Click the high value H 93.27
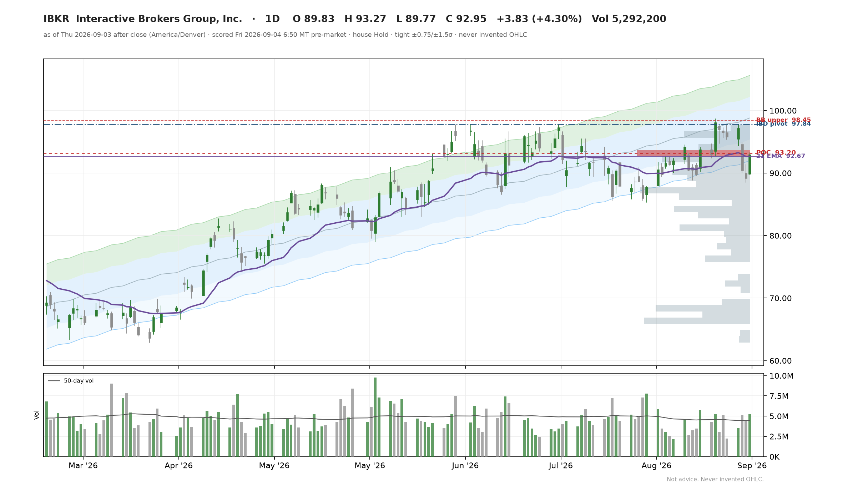The height and width of the screenshot is (491, 868). pos(365,19)
